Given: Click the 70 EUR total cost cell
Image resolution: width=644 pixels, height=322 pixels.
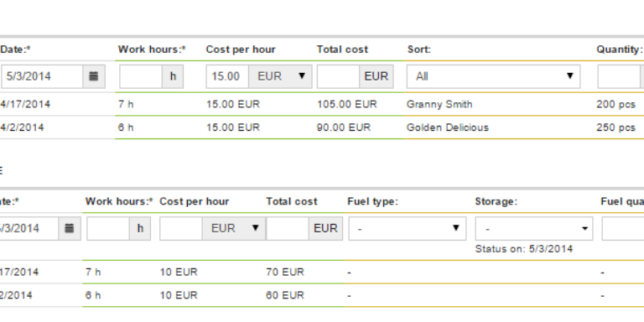Looking at the screenshot, I should pyautogui.click(x=285, y=272).
